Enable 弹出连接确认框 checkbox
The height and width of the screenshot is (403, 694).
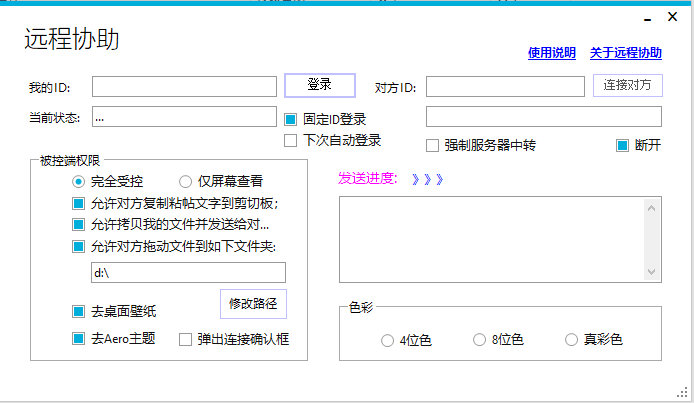point(185,340)
